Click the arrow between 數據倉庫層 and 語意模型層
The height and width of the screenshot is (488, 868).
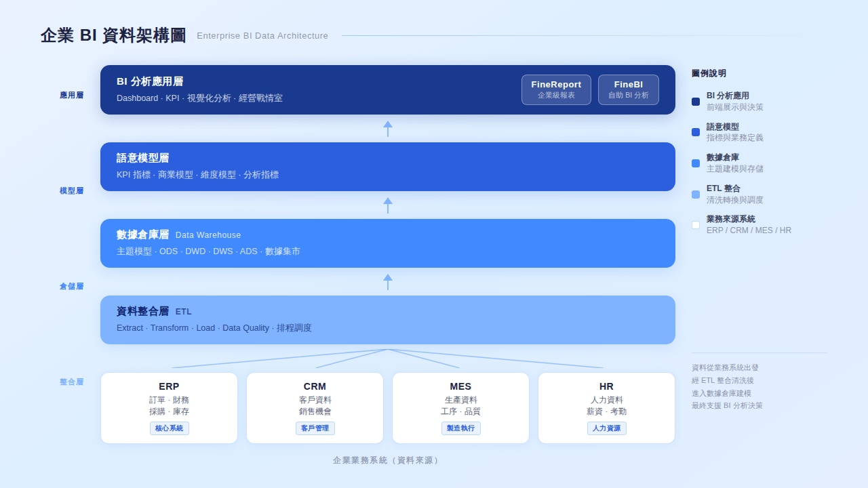(388, 205)
